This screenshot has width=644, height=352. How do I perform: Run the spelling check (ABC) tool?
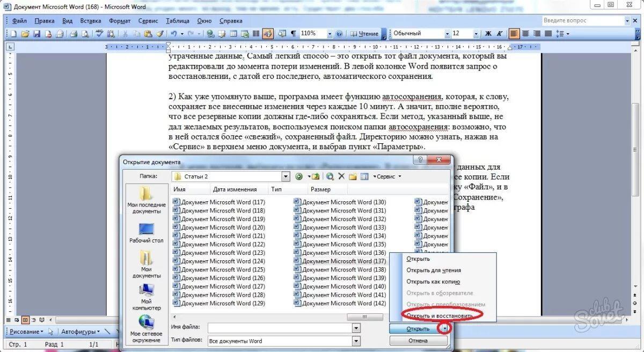pyautogui.click(x=99, y=33)
